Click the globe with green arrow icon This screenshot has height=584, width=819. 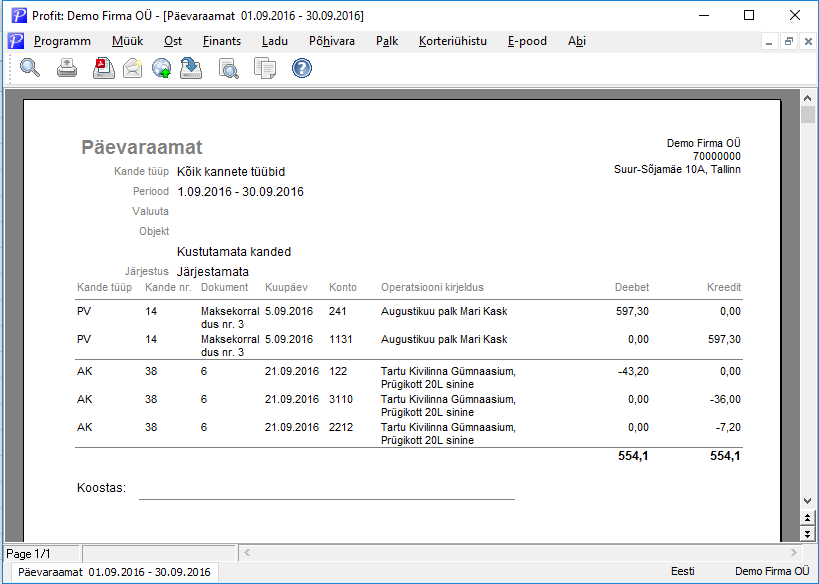162,68
